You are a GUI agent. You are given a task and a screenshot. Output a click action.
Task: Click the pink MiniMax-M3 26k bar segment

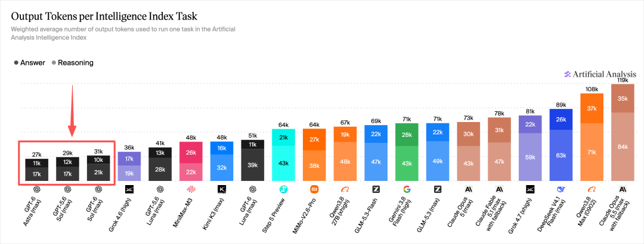[191, 152]
